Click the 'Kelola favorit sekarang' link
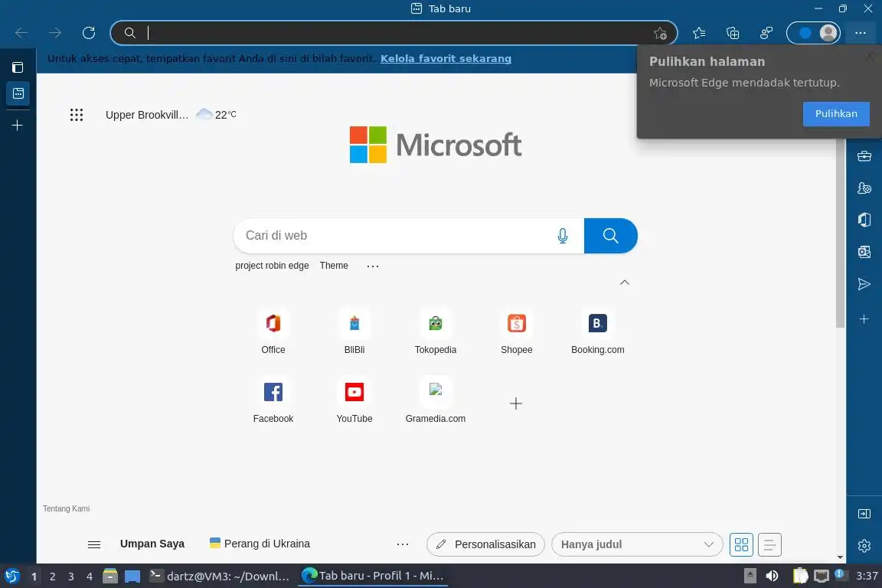Image resolution: width=882 pixels, height=588 pixels. [446, 58]
